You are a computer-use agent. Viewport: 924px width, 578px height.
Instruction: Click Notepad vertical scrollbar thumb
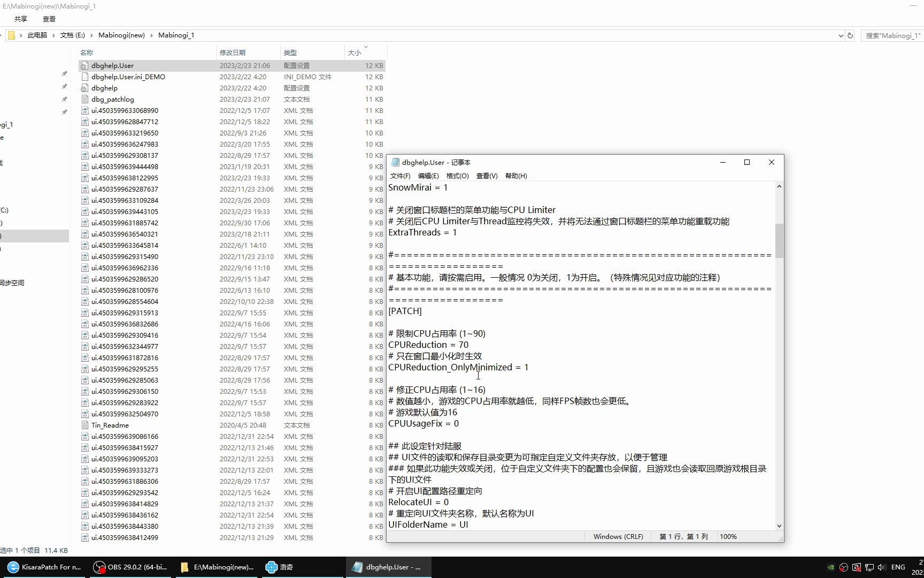click(779, 240)
